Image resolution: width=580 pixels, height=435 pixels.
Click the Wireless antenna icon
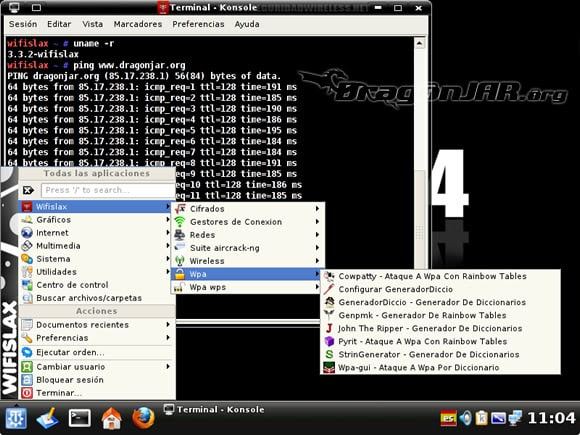[180, 261]
